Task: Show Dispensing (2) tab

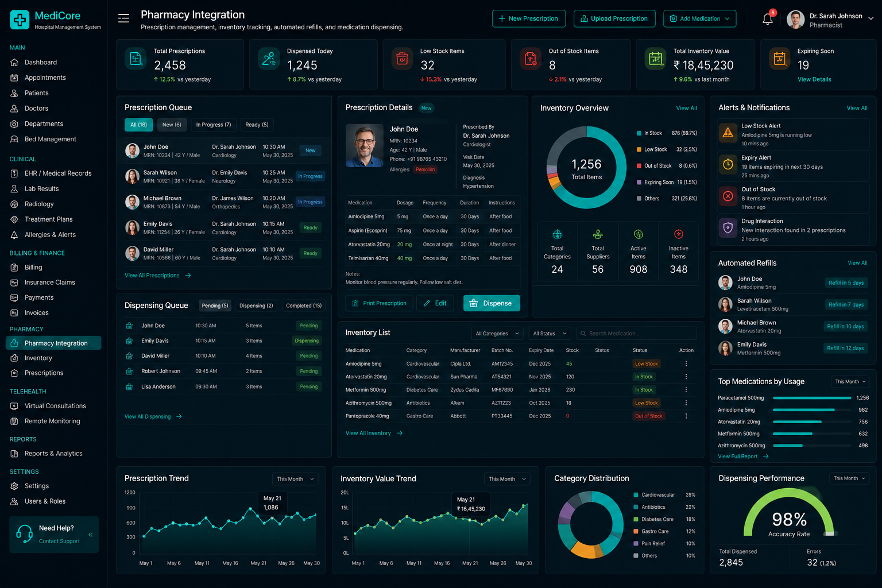Action: click(256, 305)
